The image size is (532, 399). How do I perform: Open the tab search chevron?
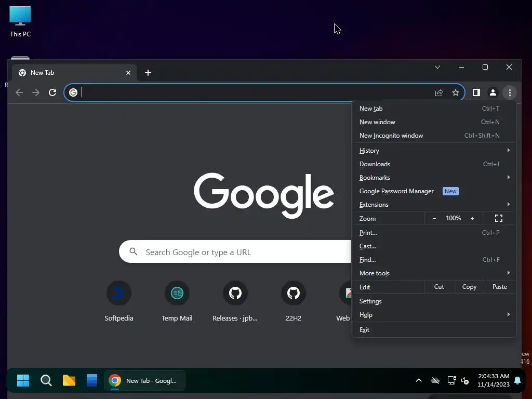[x=437, y=67]
